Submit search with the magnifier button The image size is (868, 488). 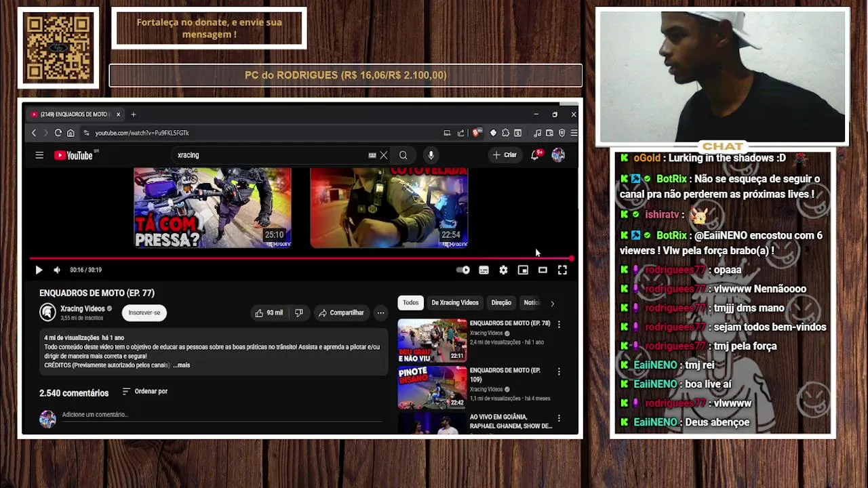point(403,155)
